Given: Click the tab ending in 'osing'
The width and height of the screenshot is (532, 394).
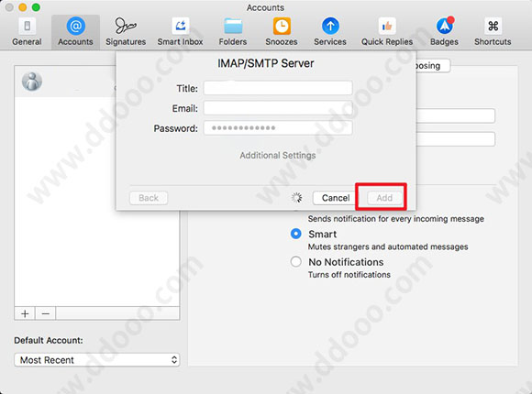Looking at the screenshot, I should point(433,65).
